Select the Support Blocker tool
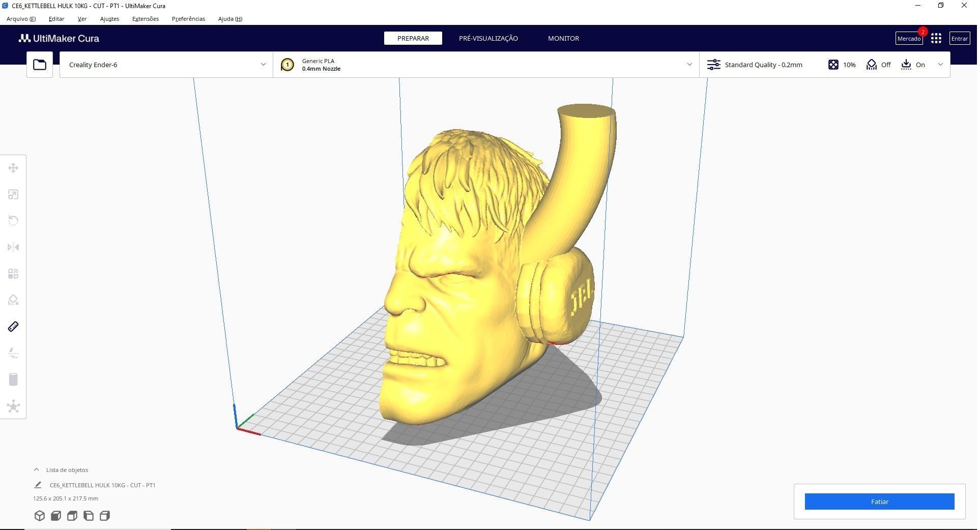This screenshot has height=530, width=980. tap(13, 300)
